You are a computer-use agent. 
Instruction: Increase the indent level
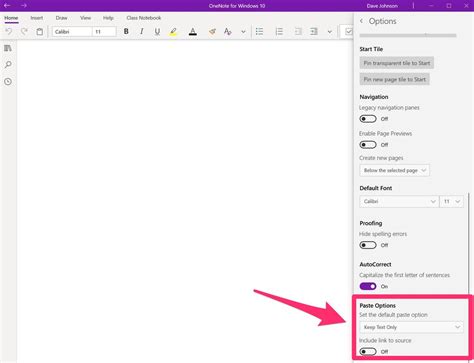coord(314,31)
